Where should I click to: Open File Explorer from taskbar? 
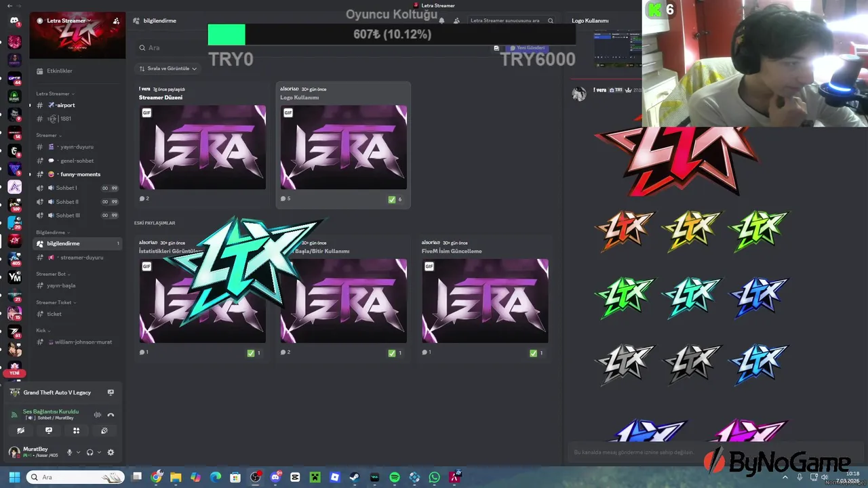[x=176, y=477]
